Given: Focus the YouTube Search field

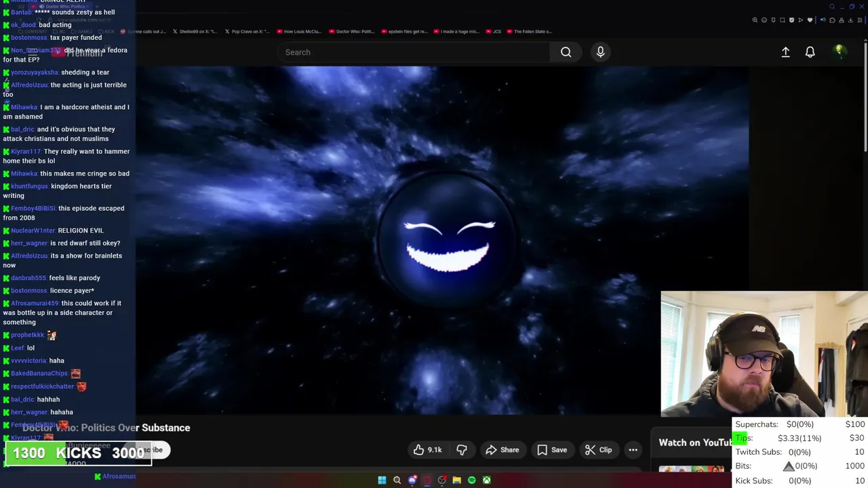Looking at the screenshot, I should [414, 52].
